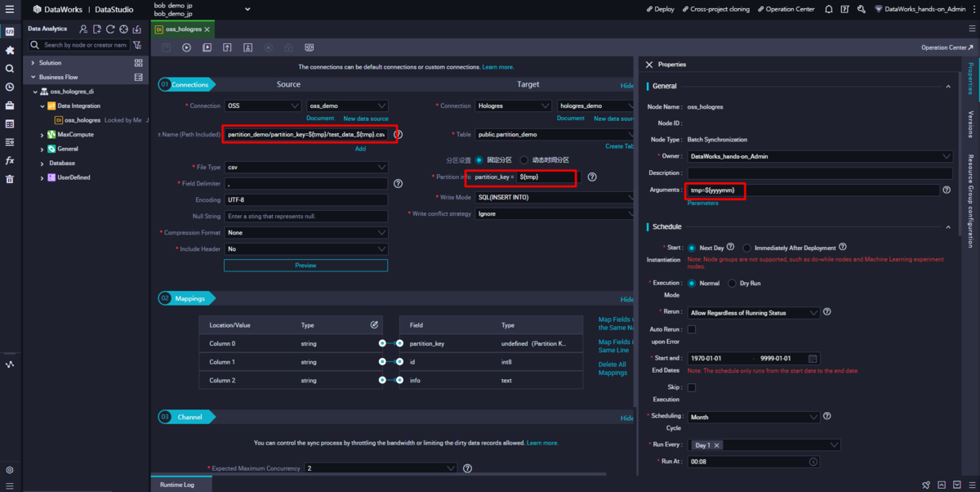Select 动态时间分区 partition radio
The width and height of the screenshot is (980, 492).
[x=524, y=160]
